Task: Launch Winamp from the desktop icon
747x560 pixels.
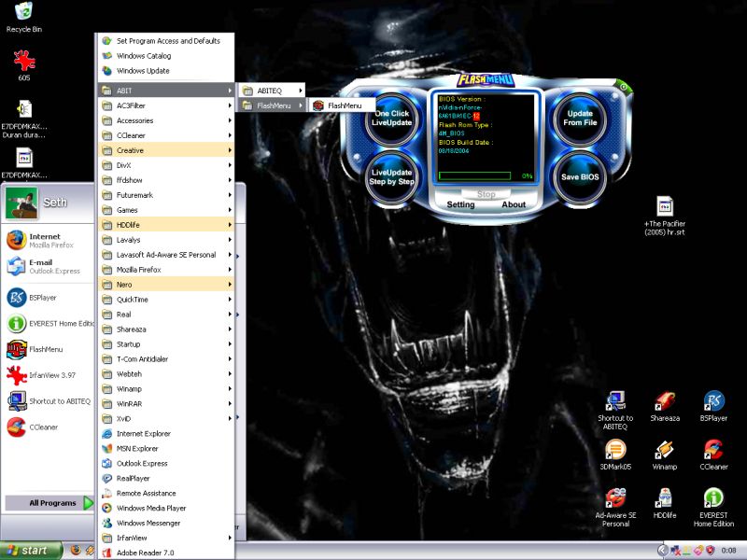Action: (664, 450)
